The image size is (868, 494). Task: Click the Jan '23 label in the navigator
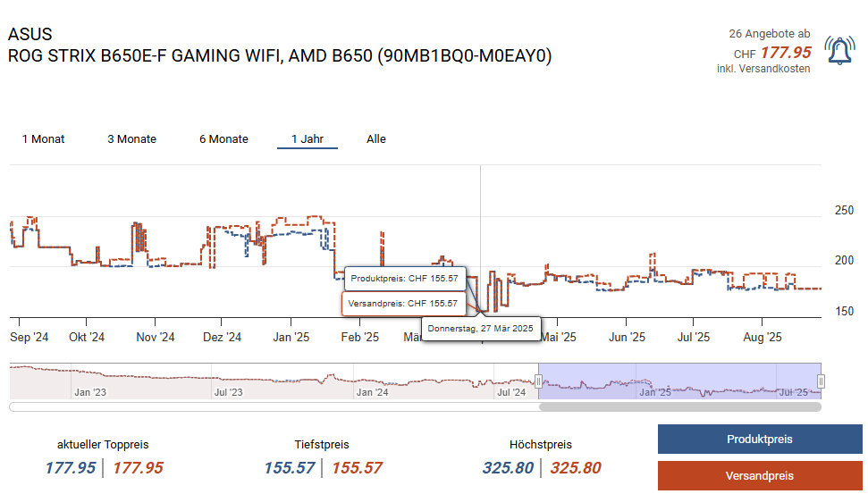point(90,392)
